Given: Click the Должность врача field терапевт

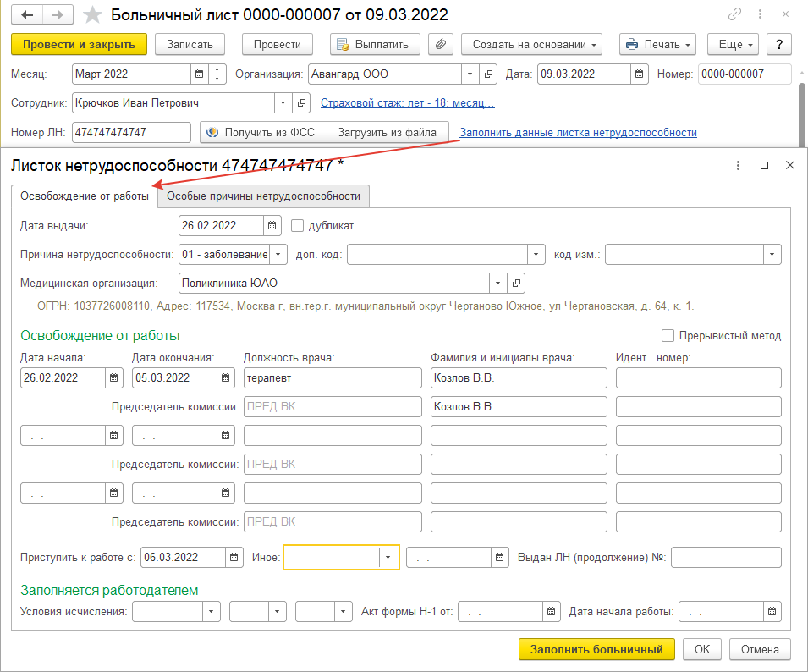Looking at the screenshot, I should (333, 378).
